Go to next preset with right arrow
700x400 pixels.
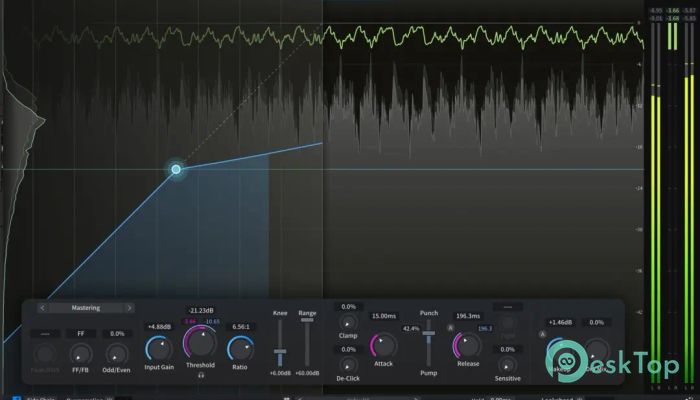pos(128,308)
